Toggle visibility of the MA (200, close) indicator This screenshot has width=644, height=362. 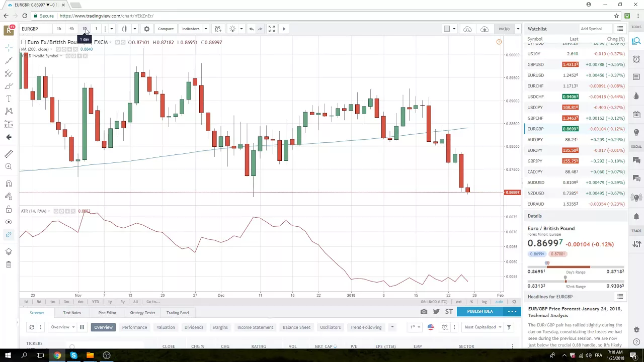[x=58, y=49]
